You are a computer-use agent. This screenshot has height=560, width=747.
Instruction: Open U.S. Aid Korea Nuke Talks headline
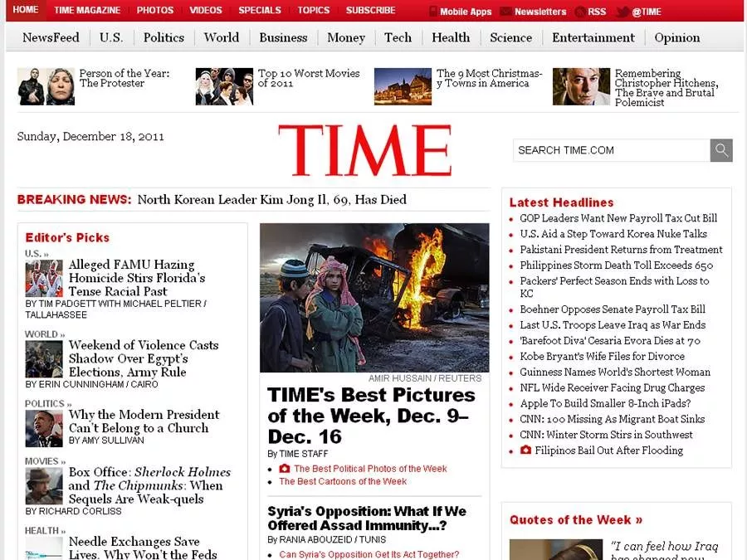click(x=613, y=234)
